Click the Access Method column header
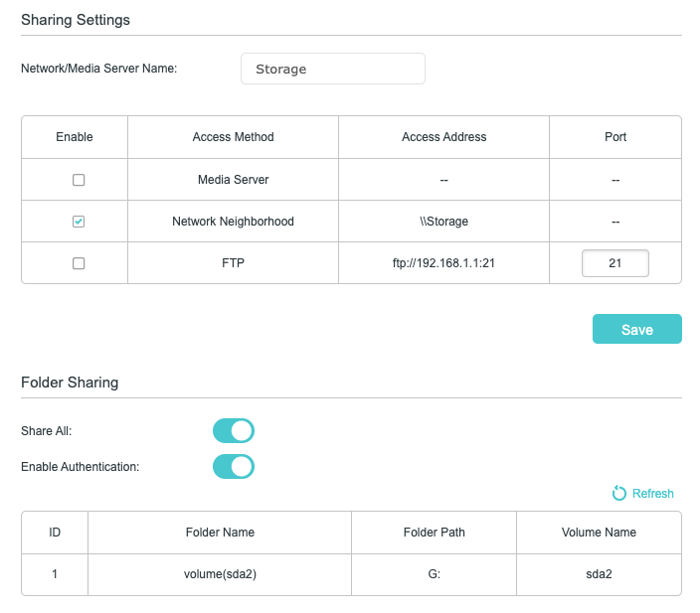The width and height of the screenshot is (700, 613). point(233,137)
